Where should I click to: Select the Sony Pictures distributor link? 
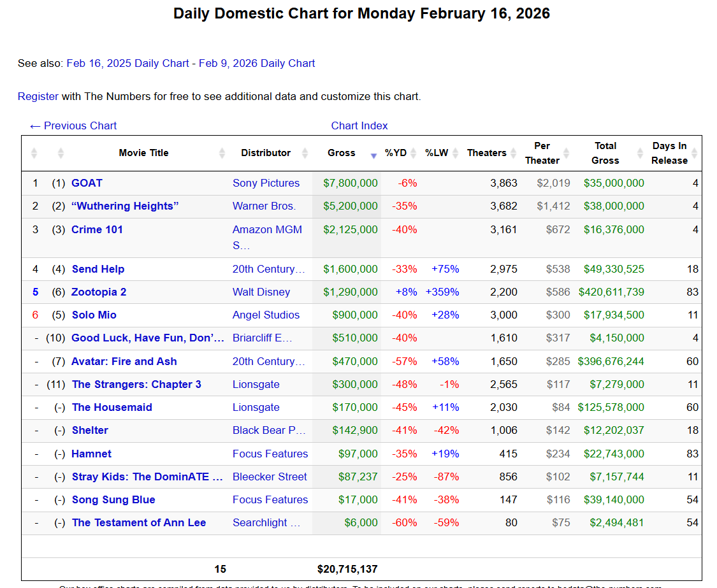pyautogui.click(x=266, y=183)
